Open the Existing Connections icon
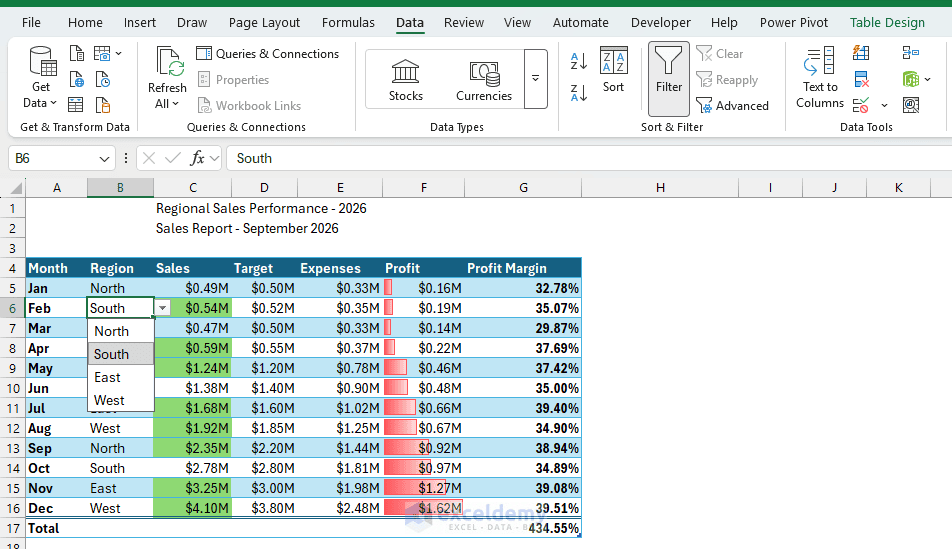952x549 pixels. pos(103,105)
